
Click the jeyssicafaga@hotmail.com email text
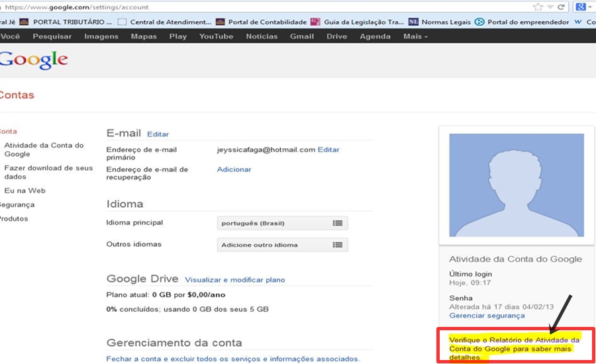266,150
